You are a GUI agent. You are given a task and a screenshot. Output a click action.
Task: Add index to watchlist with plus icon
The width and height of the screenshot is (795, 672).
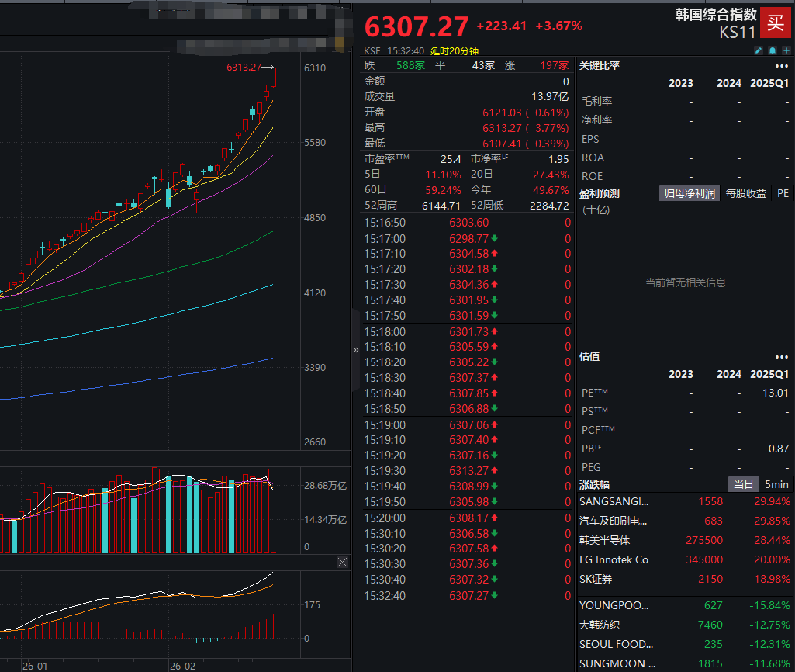point(786,50)
